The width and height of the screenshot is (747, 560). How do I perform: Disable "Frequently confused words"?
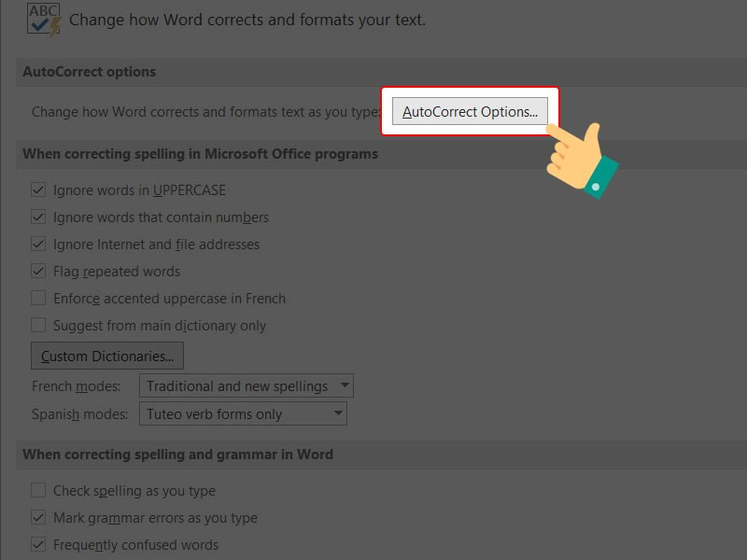point(38,544)
